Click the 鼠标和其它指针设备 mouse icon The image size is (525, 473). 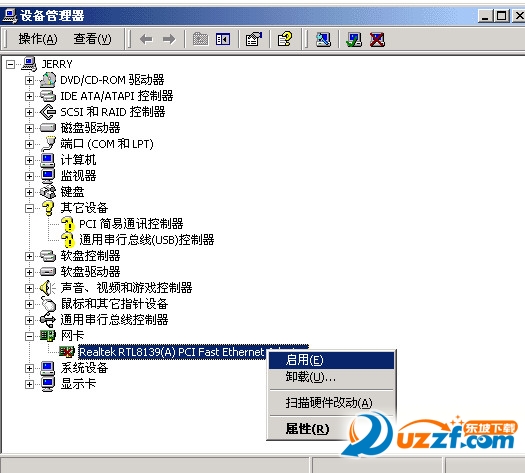tap(48, 304)
